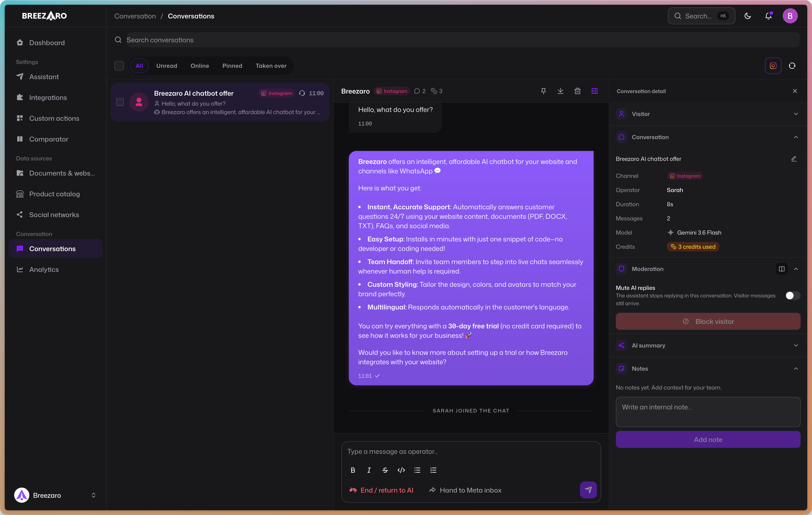Viewport: 812px width, 515px height.
Task: Edit the conversation title pencil icon
Action: click(x=794, y=159)
